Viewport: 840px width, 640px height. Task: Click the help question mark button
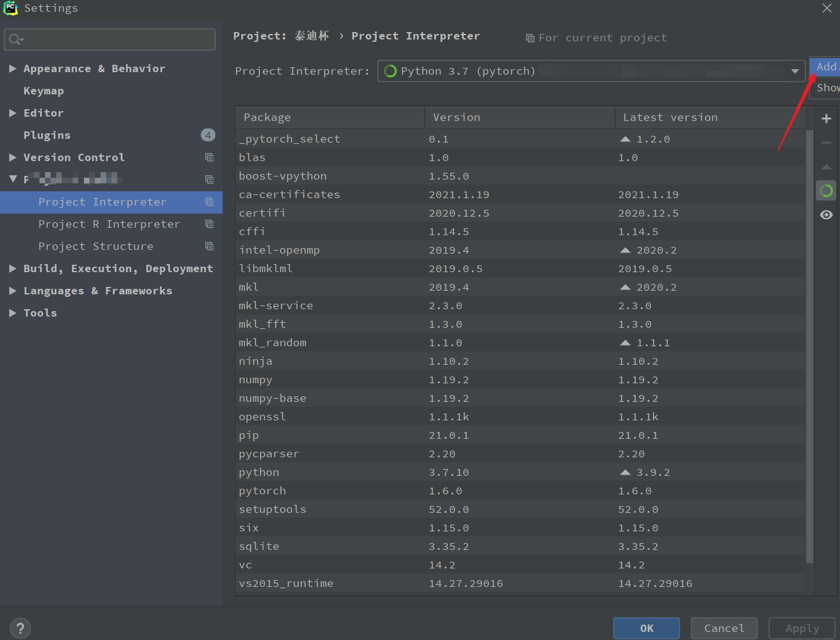(20, 628)
